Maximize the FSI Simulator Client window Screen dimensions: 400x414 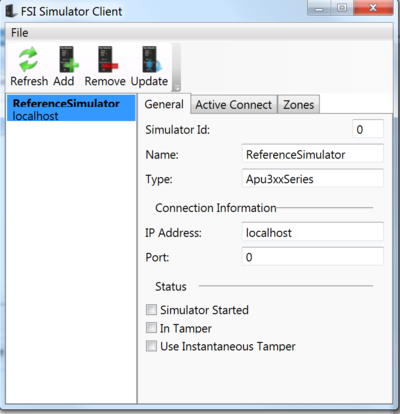pos(342,8)
